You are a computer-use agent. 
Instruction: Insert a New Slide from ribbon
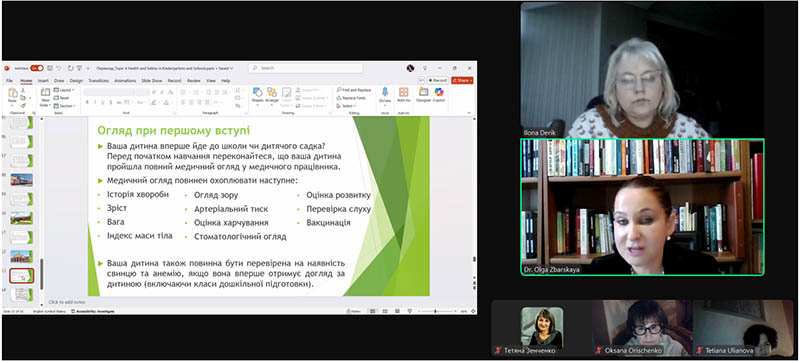(x=45, y=96)
